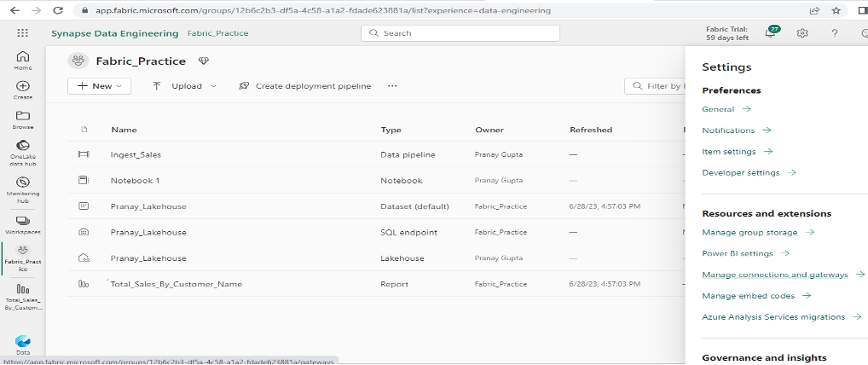Viewport: 868px width, 365px height.
Task: Open the New dropdown button
Action: (x=99, y=86)
